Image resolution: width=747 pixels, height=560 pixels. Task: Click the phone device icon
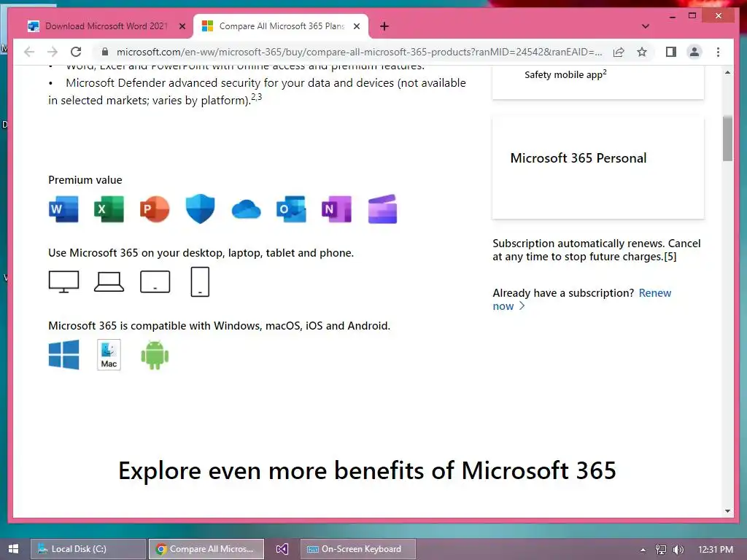click(x=200, y=282)
